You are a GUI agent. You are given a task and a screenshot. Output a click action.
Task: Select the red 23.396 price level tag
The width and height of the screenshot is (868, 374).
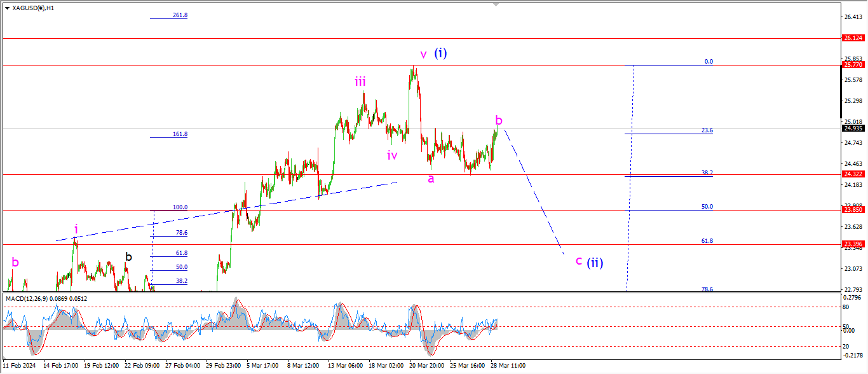[852, 244]
